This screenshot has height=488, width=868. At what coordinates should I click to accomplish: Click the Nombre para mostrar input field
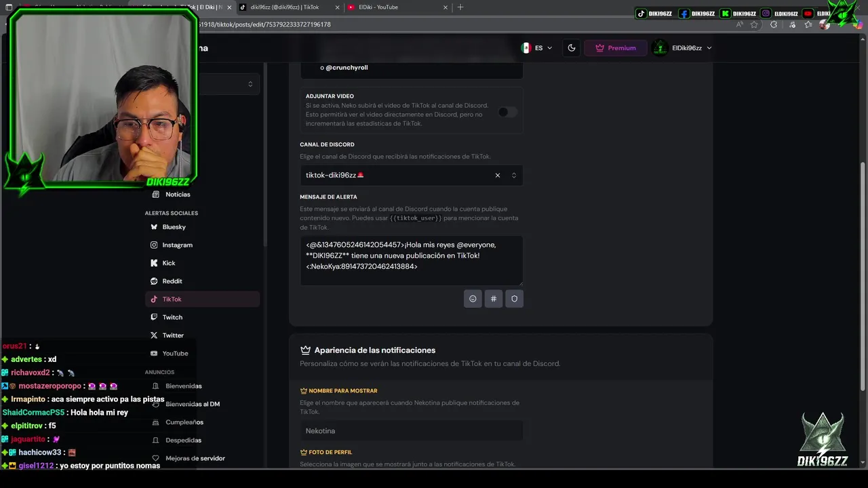pos(411,430)
